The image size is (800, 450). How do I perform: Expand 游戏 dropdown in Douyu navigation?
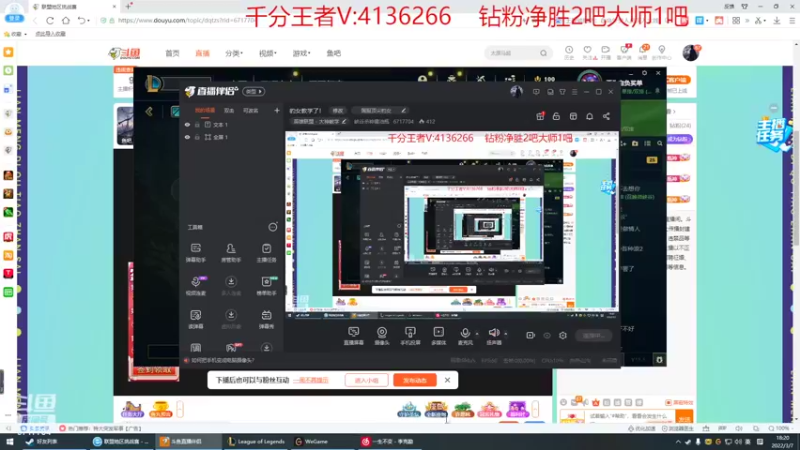coord(302,53)
